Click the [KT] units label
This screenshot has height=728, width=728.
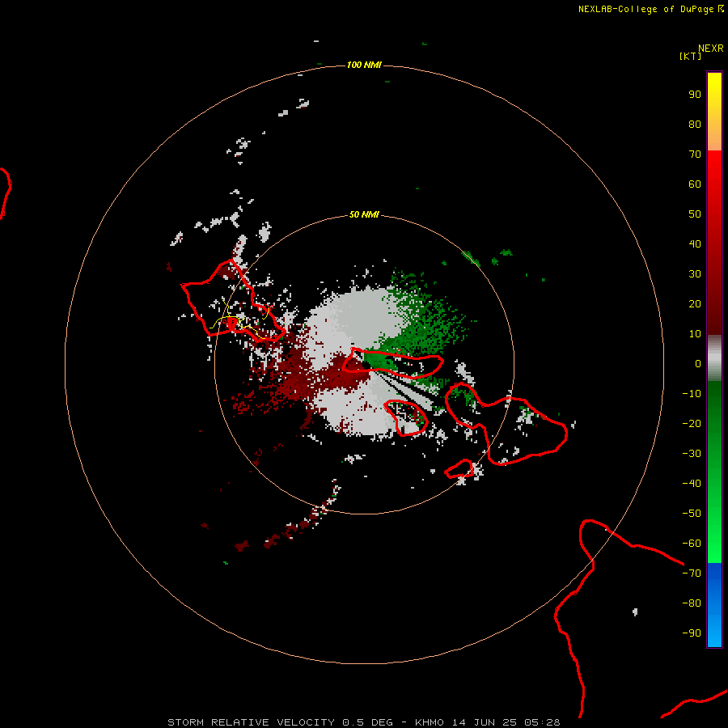pos(691,56)
